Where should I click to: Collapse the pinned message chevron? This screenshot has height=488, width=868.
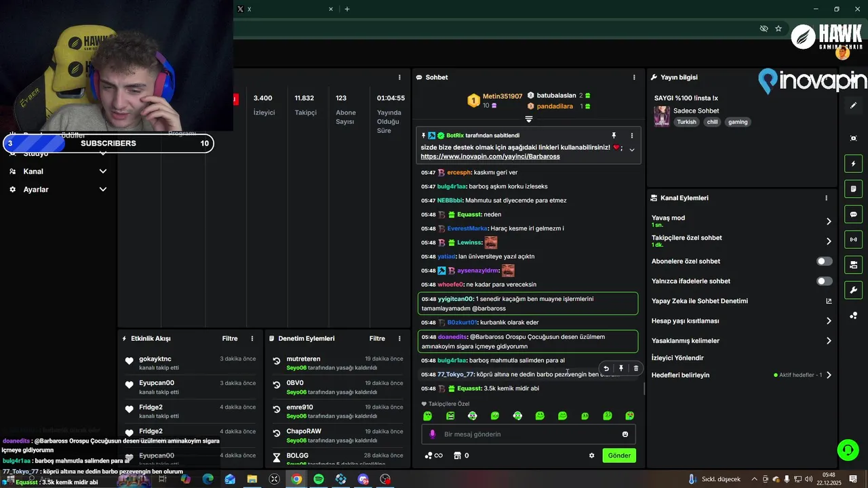[x=632, y=150]
